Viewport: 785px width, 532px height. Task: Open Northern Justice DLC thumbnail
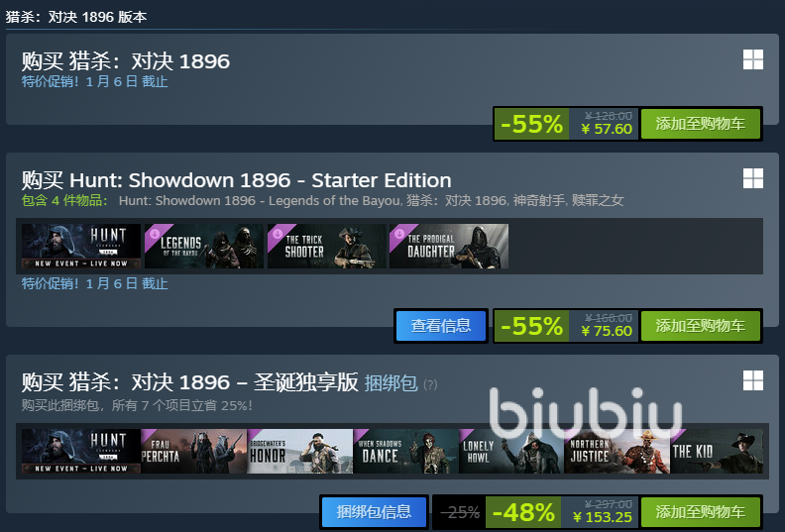tap(617, 451)
